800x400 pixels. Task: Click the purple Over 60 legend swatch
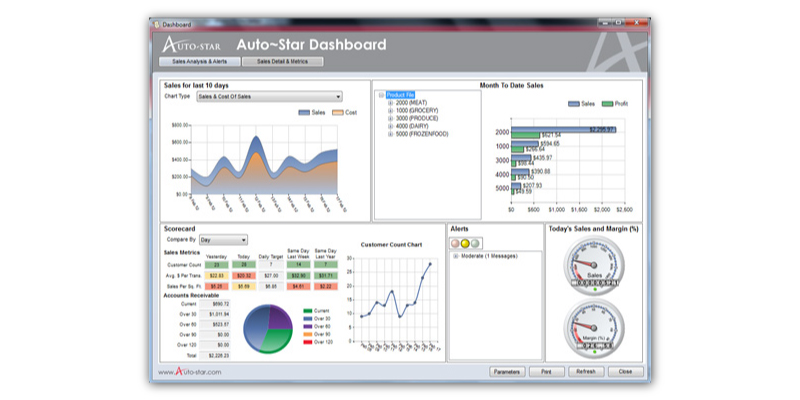307,326
